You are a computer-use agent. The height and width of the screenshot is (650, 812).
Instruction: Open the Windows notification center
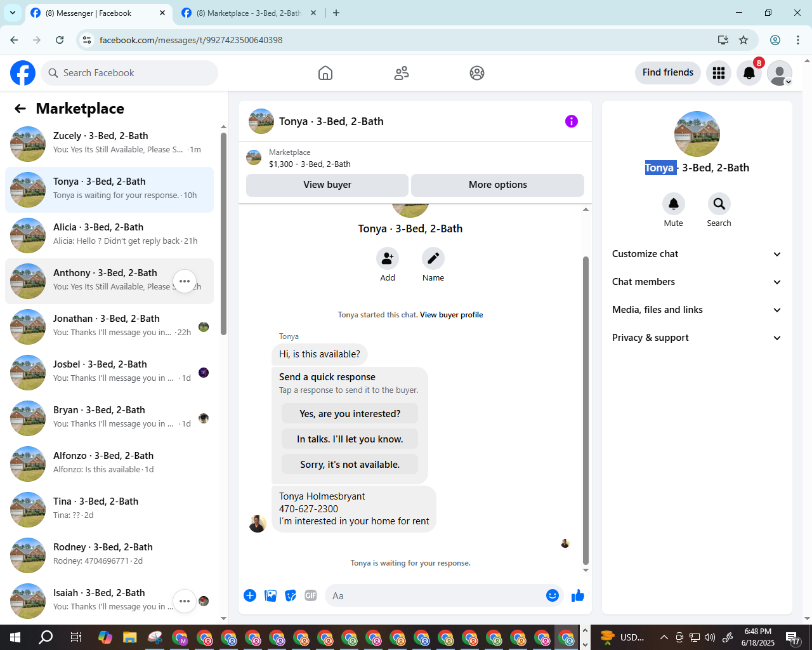[793, 637]
